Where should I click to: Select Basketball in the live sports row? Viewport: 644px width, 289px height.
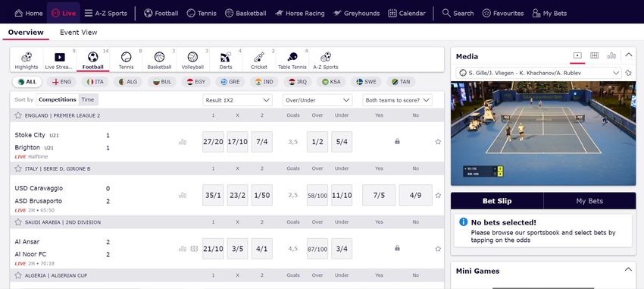click(159, 60)
